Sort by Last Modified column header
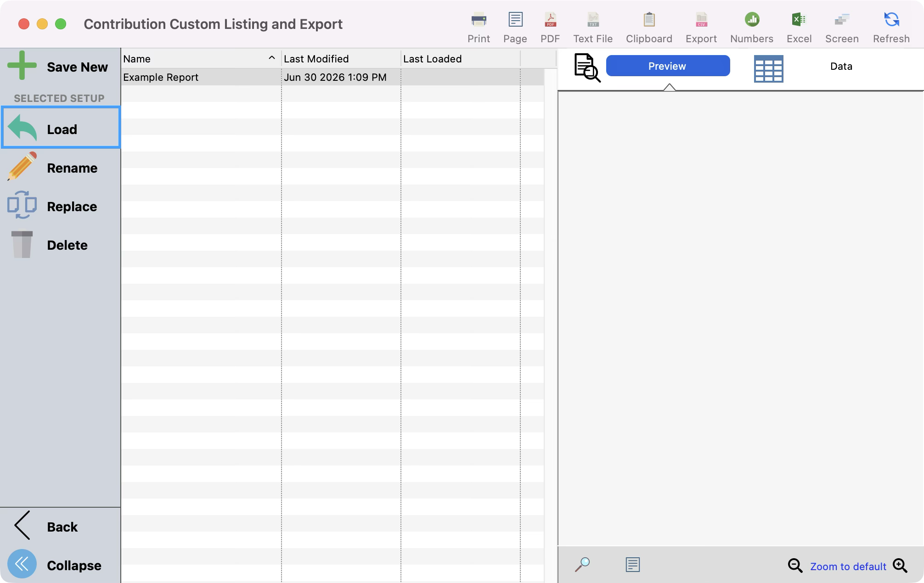 coord(341,59)
